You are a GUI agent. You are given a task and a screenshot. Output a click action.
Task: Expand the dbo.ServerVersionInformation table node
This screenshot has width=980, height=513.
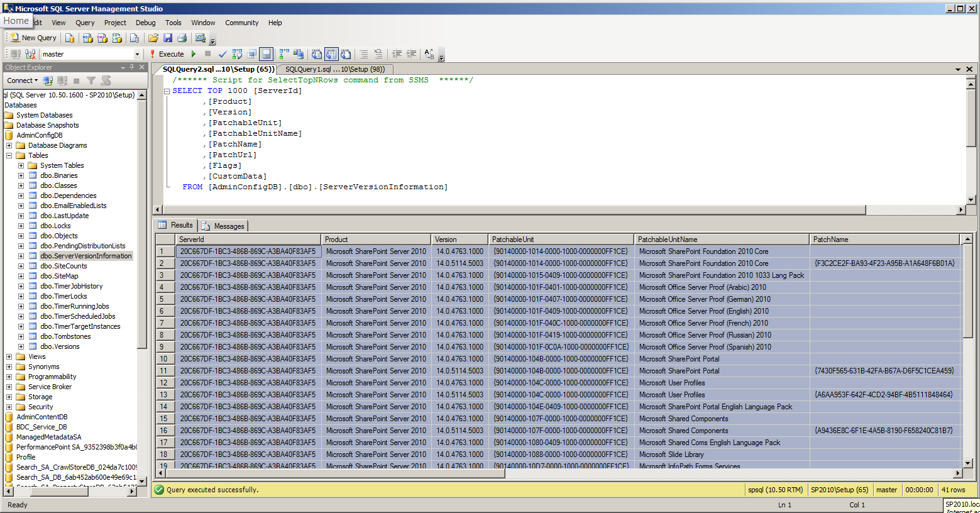21,256
